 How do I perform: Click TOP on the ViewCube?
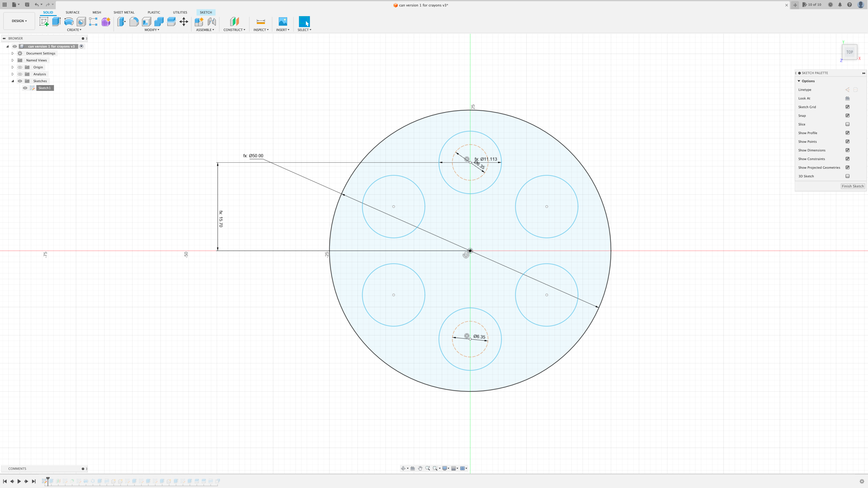849,52
